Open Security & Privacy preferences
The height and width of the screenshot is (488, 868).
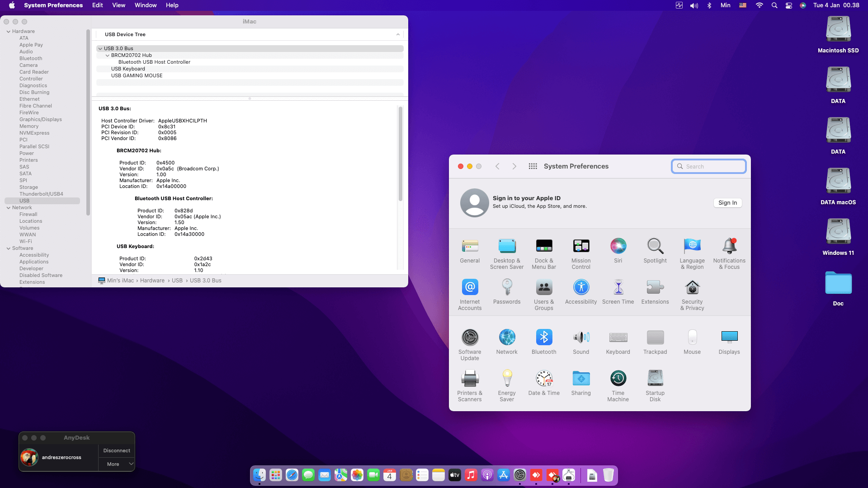[x=692, y=295]
